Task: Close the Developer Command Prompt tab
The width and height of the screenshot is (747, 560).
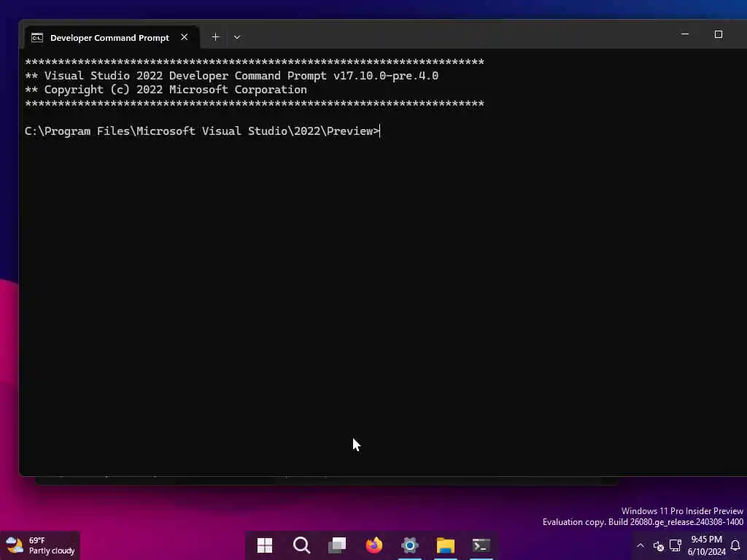Action: coord(185,37)
